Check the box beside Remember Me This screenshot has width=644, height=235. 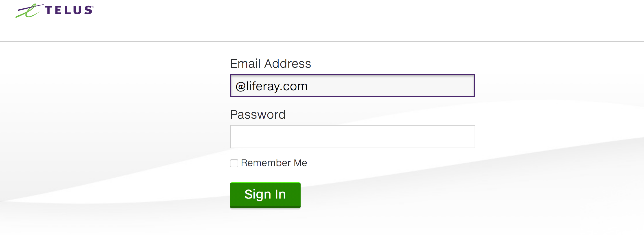click(234, 163)
